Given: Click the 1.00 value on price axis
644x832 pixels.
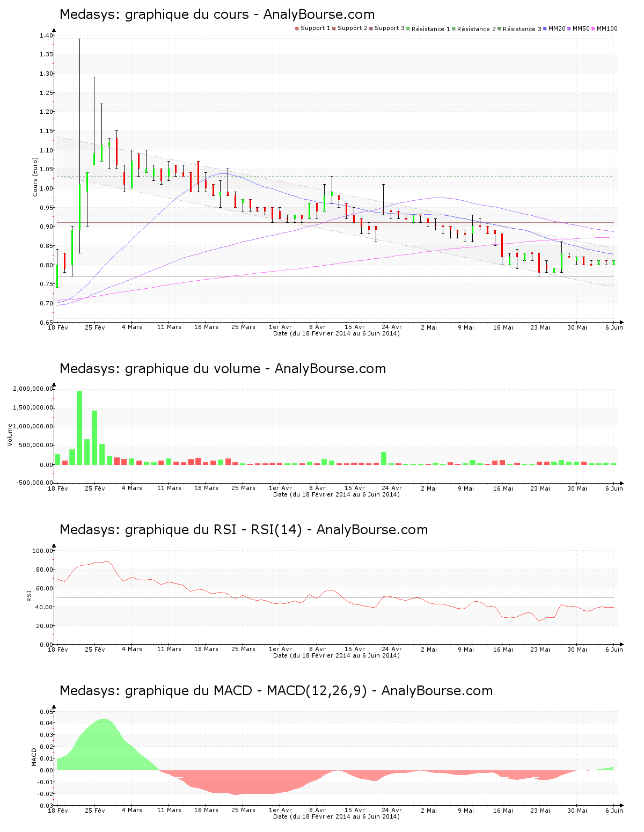Looking at the screenshot, I should (46, 188).
